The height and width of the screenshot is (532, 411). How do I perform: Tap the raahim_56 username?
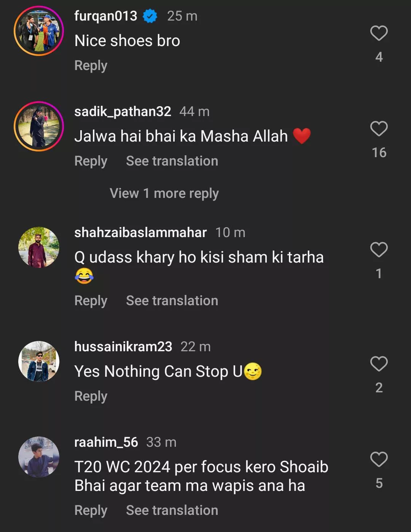tap(106, 442)
